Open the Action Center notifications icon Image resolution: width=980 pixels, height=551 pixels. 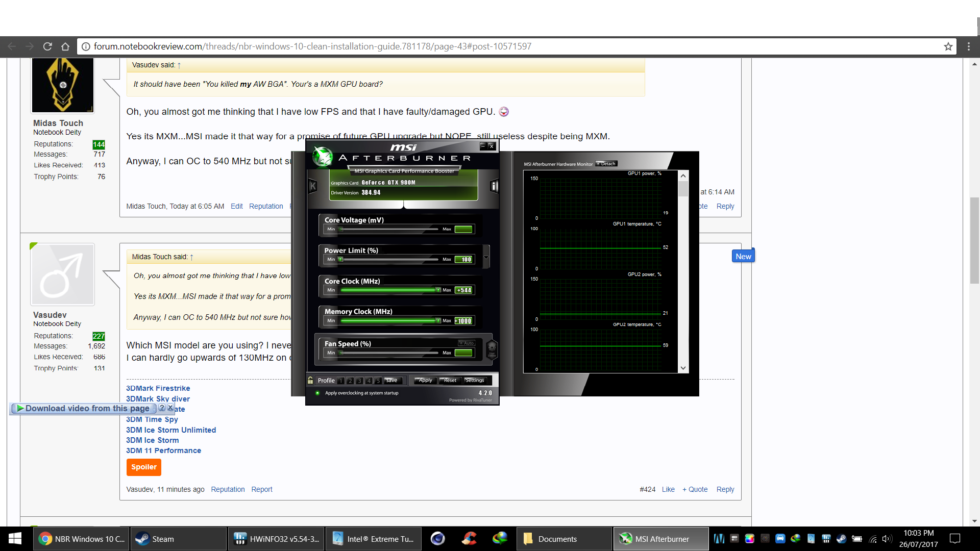(955, 539)
